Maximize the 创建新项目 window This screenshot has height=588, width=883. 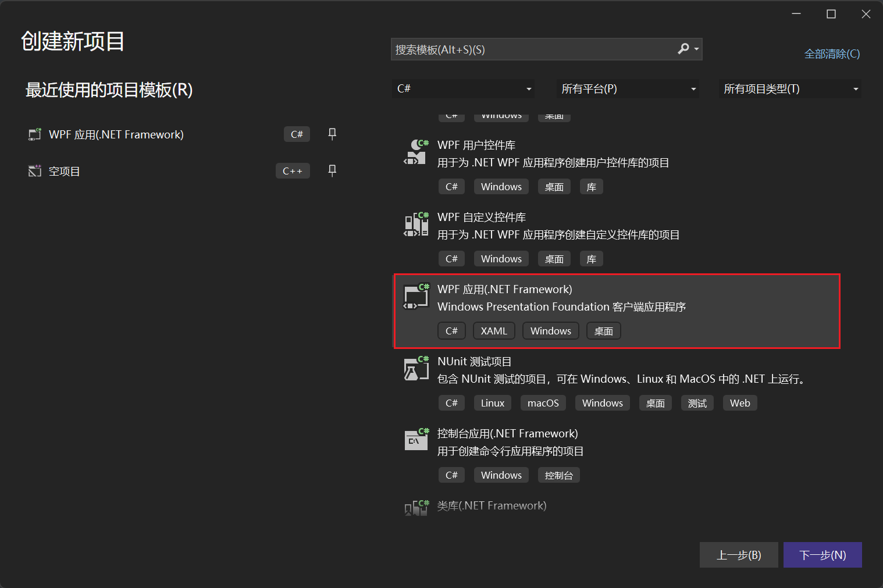pos(831,14)
